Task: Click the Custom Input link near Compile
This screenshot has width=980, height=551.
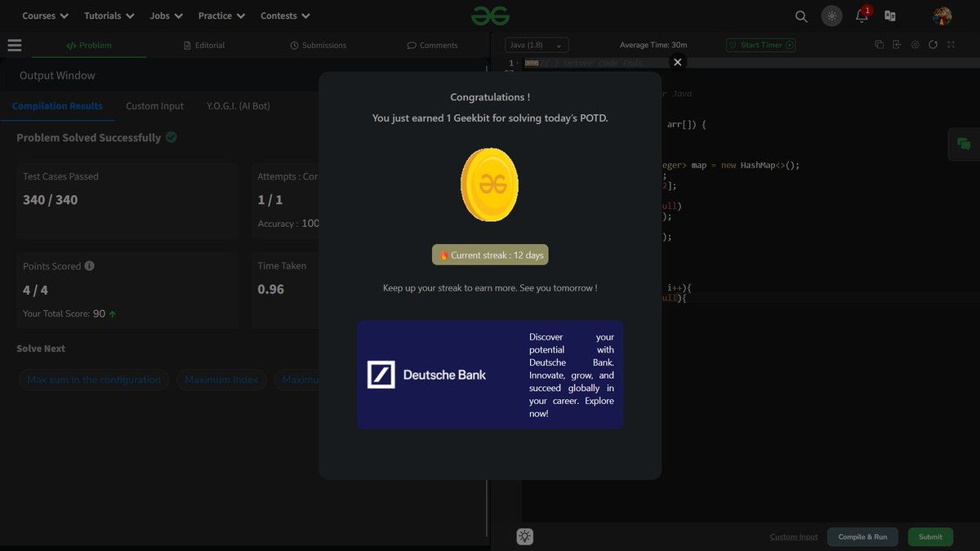Action: (x=794, y=536)
